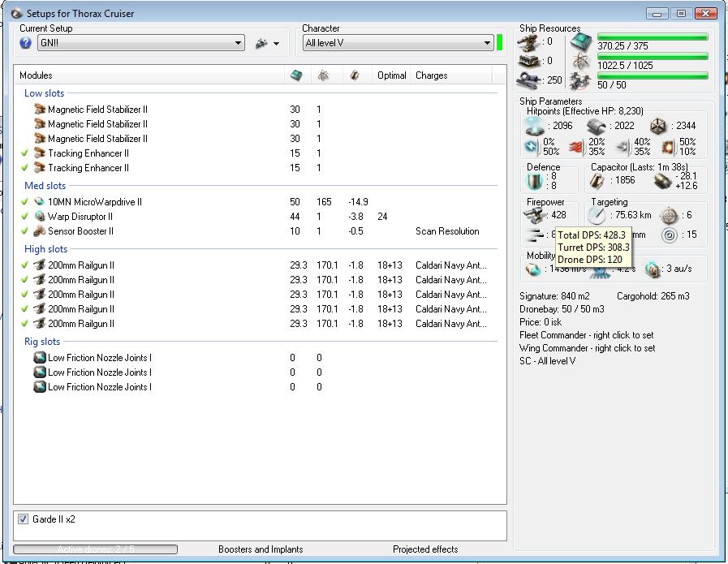Click the capacitor recharge icon beside -28.1
728x564 pixels.
click(662, 181)
